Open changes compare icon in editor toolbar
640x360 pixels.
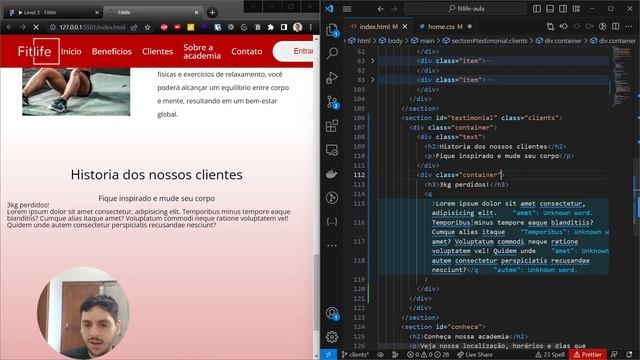(x=550, y=27)
